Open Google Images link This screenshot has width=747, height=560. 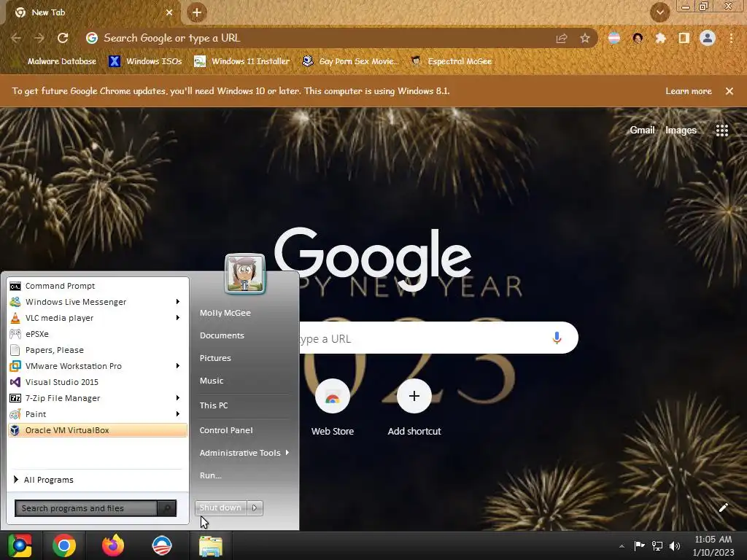coord(681,130)
